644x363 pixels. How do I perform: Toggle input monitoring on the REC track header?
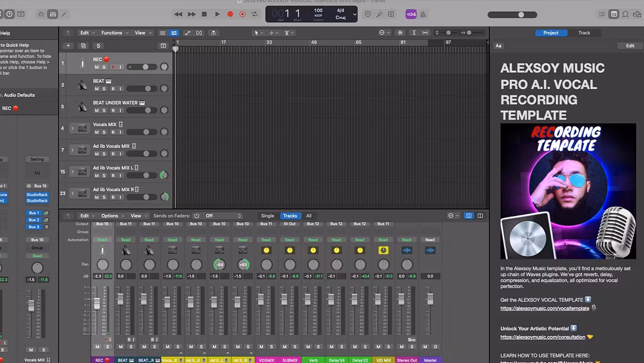tap(120, 67)
